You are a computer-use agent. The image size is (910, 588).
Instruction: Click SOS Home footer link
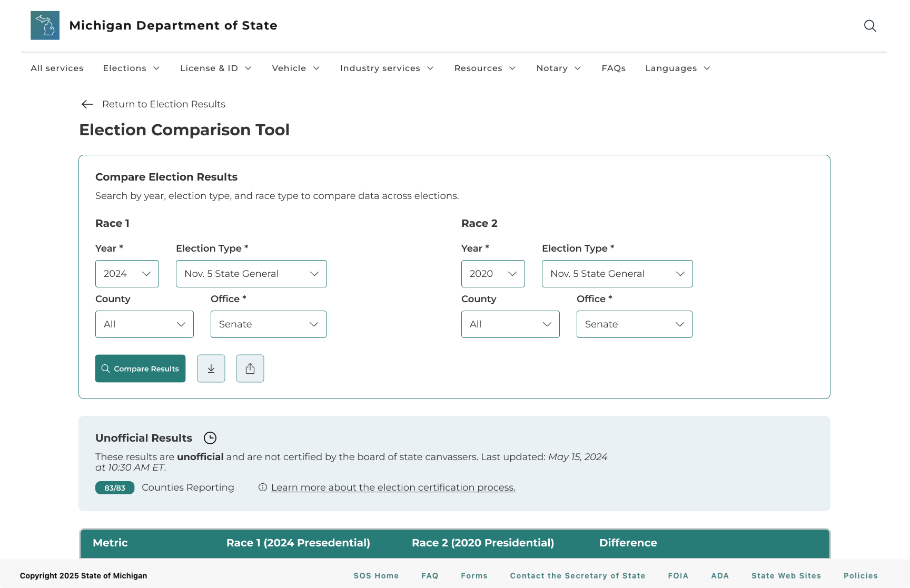tap(376, 576)
